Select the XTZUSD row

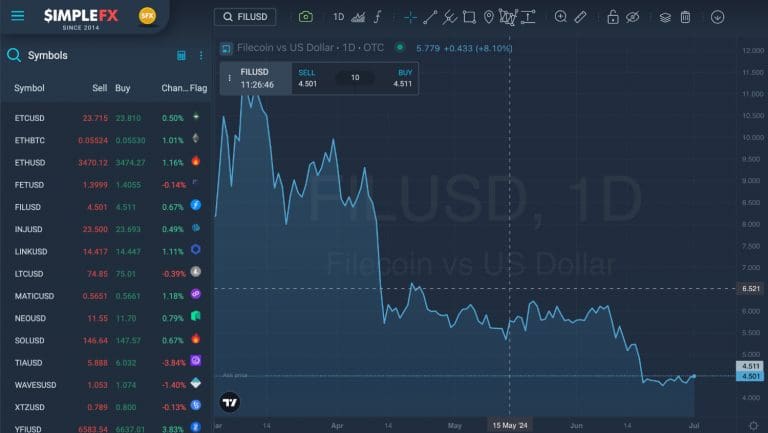point(106,407)
